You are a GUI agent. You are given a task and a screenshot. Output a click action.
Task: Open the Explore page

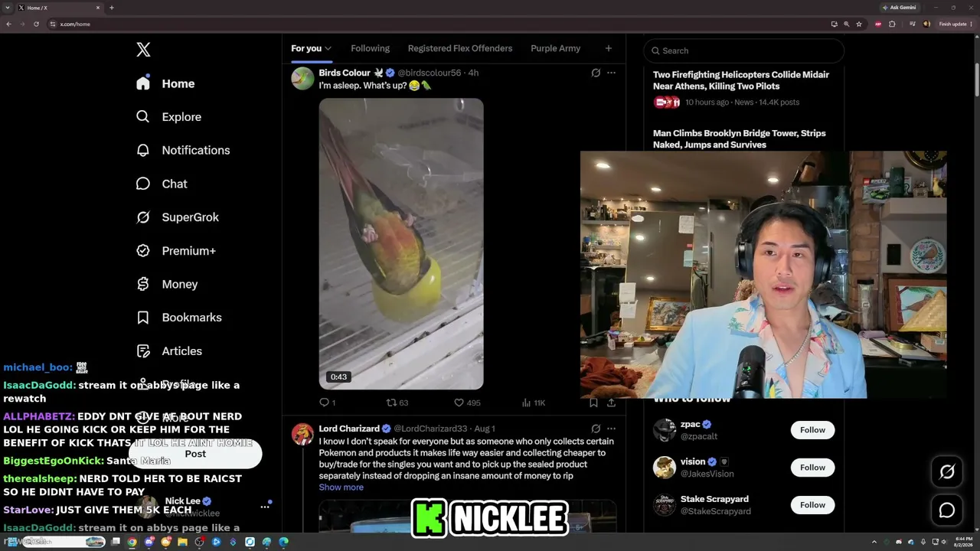coord(168,117)
